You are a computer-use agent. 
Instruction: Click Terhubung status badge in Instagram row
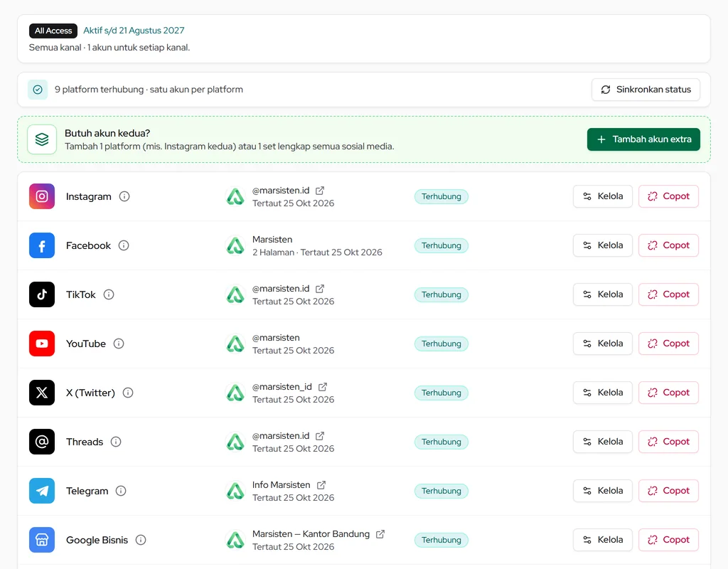(441, 196)
